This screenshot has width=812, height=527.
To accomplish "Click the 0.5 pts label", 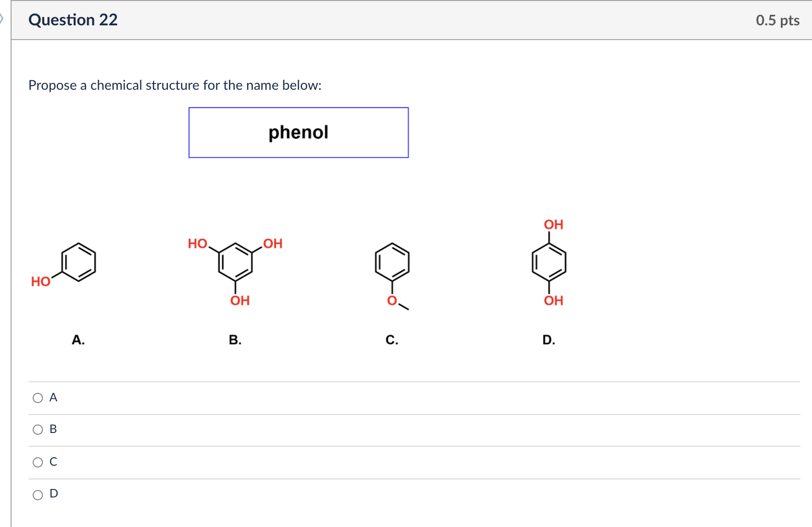I will point(777,20).
